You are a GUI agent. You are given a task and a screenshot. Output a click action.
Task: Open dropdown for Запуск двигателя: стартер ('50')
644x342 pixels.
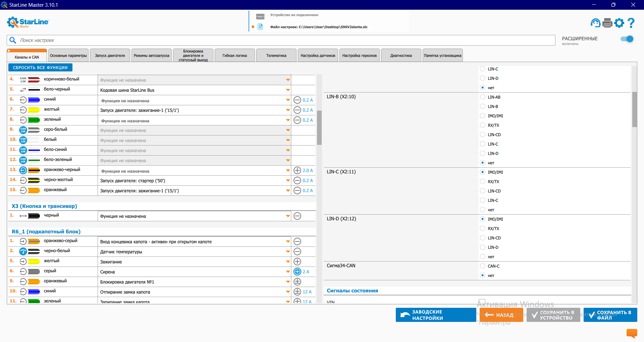tap(288, 181)
